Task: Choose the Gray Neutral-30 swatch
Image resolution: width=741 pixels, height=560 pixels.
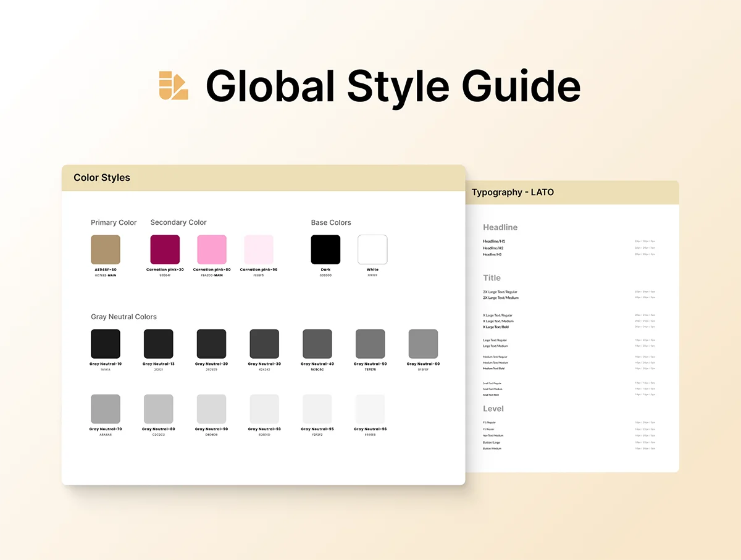Action: [x=264, y=344]
